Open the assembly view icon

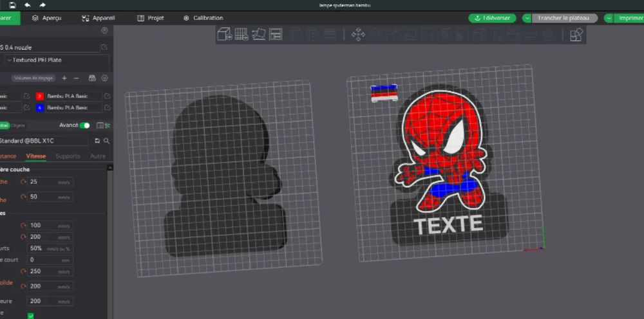pyautogui.click(x=576, y=35)
